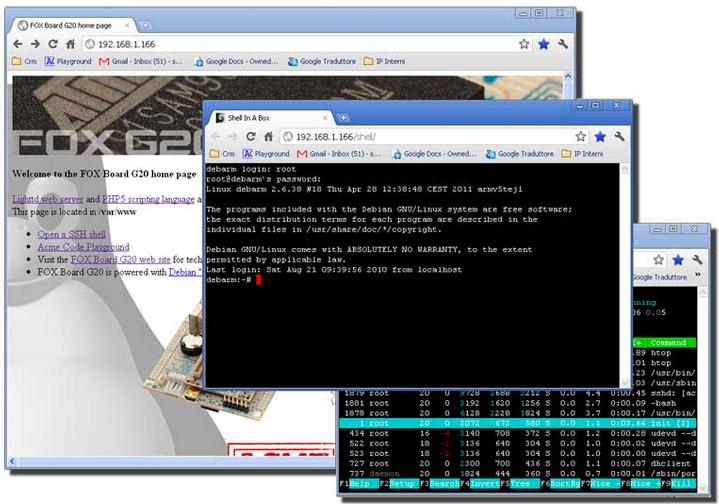Click F2 Setup in htop footer
The width and height of the screenshot is (719, 504).
[x=399, y=483]
